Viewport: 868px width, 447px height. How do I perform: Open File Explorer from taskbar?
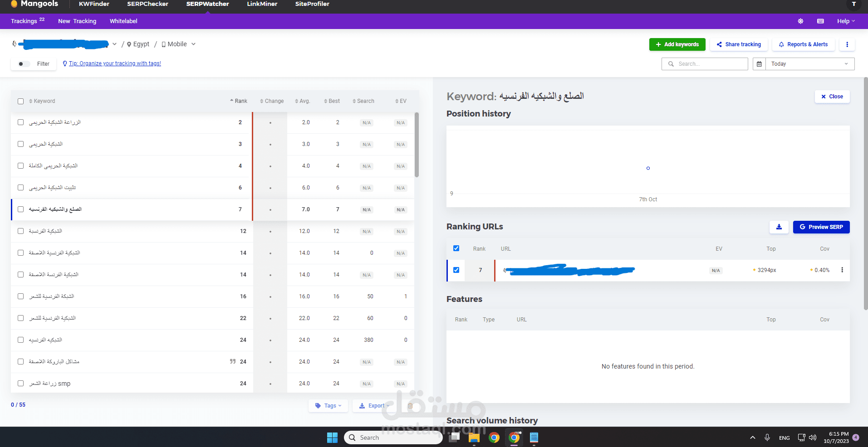coord(474,437)
